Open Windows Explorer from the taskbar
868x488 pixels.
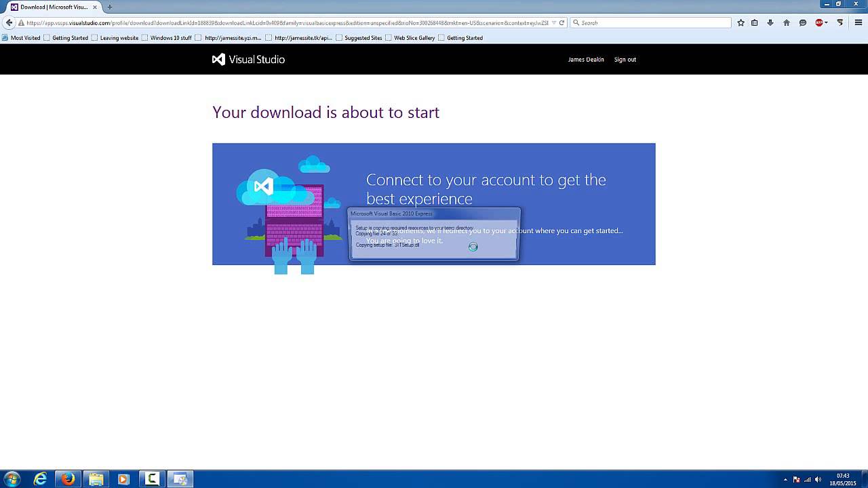(96, 479)
